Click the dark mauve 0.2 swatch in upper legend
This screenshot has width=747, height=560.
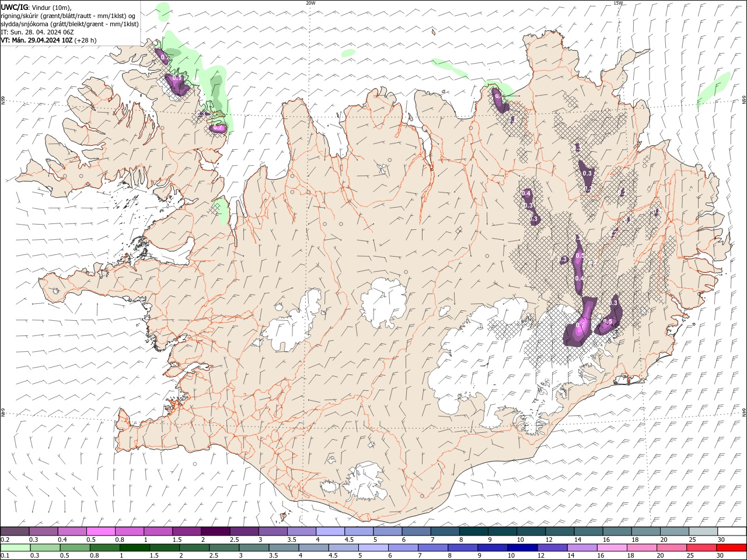pos(15,531)
